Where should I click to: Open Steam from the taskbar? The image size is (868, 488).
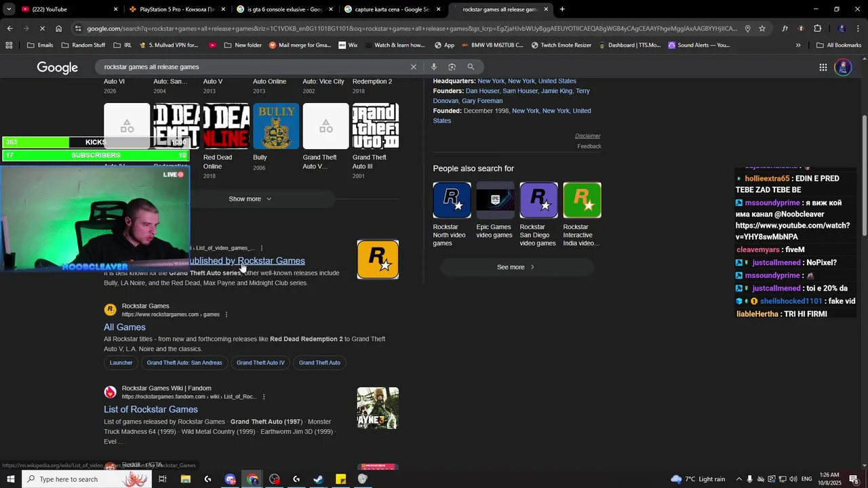[x=318, y=479]
